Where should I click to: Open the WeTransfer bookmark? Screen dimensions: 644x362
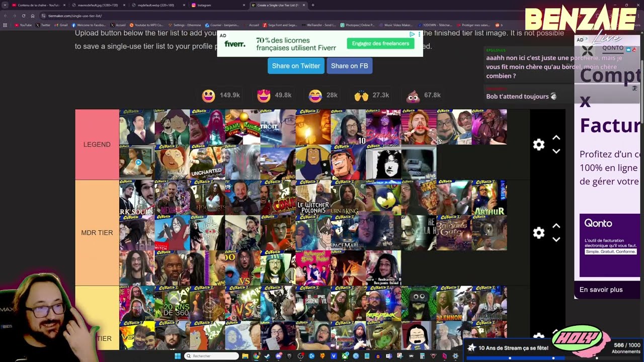318,25
